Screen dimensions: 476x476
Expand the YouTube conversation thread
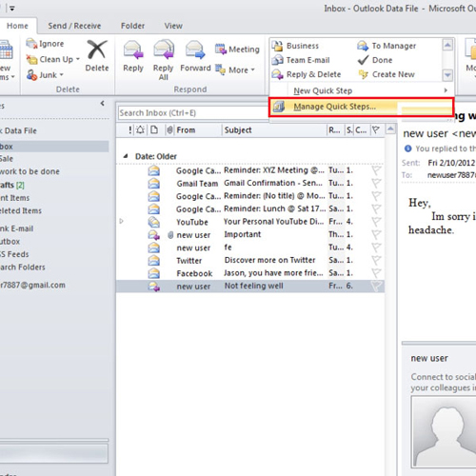[121, 221]
